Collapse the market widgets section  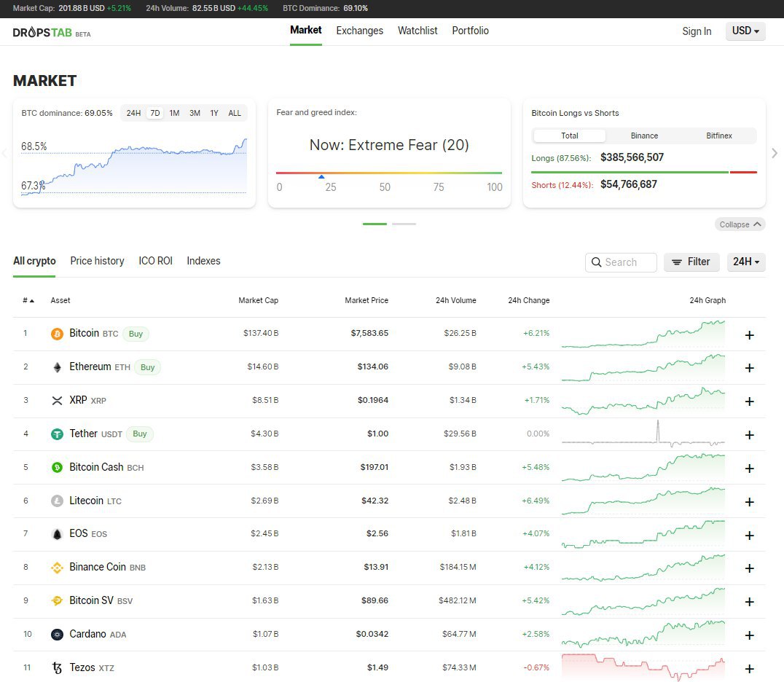(x=740, y=224)
